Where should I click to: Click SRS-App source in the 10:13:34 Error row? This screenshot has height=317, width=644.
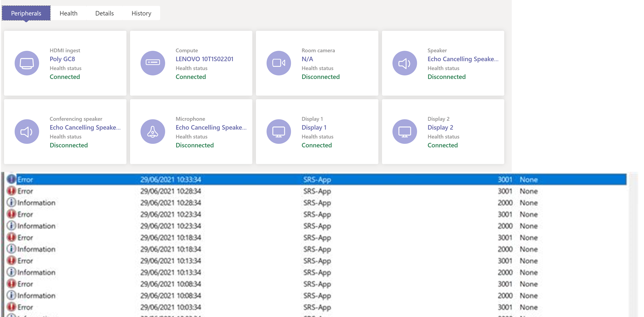(317, 261)
